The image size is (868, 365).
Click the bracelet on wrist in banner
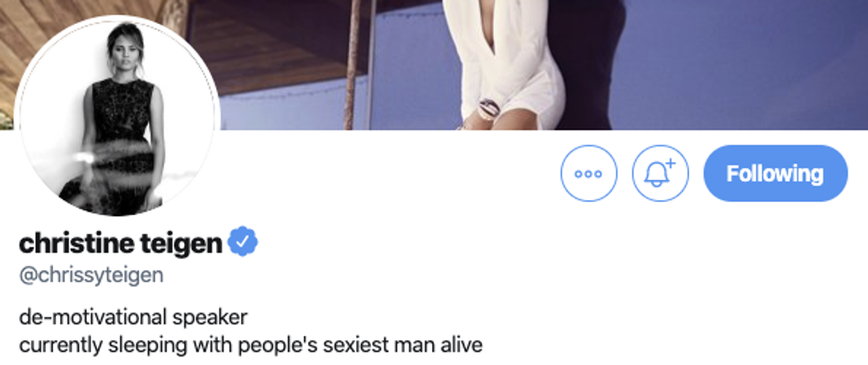(489, 108)
